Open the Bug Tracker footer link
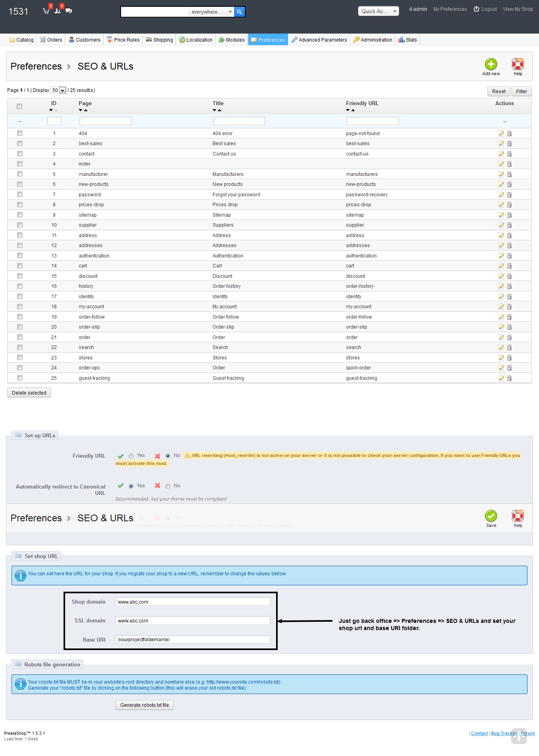The height and width of the screenshot is (756, 539). tap(504, 733)
